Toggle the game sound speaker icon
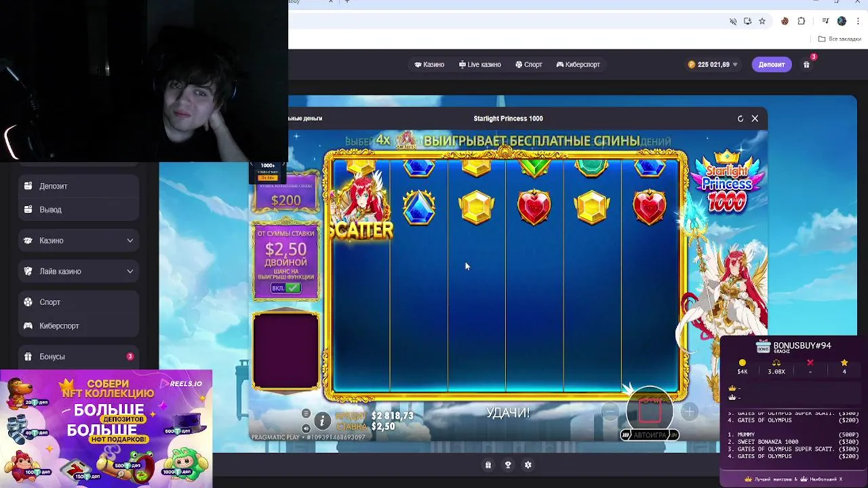868x488 pixels. pos(306,428)
